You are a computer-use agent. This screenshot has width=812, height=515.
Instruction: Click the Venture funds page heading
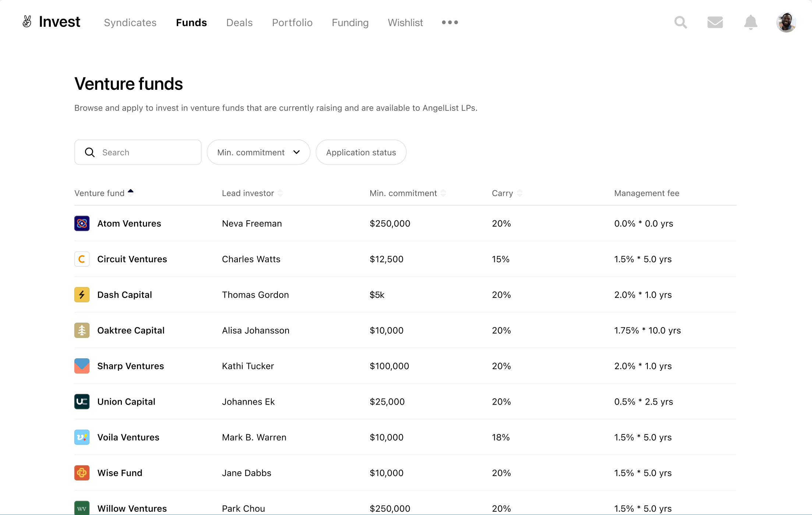pyautogui.click(x=128, y=84)
